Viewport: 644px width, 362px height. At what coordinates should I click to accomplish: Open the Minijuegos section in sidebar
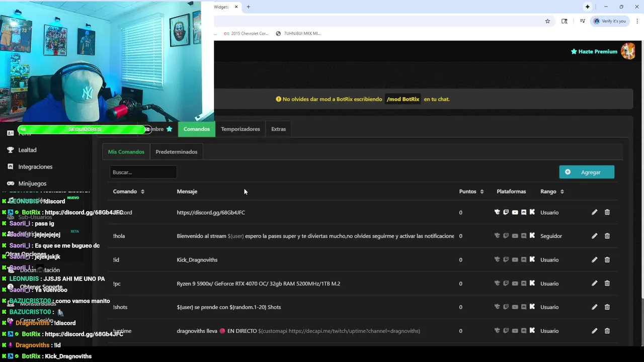[32, 184]
